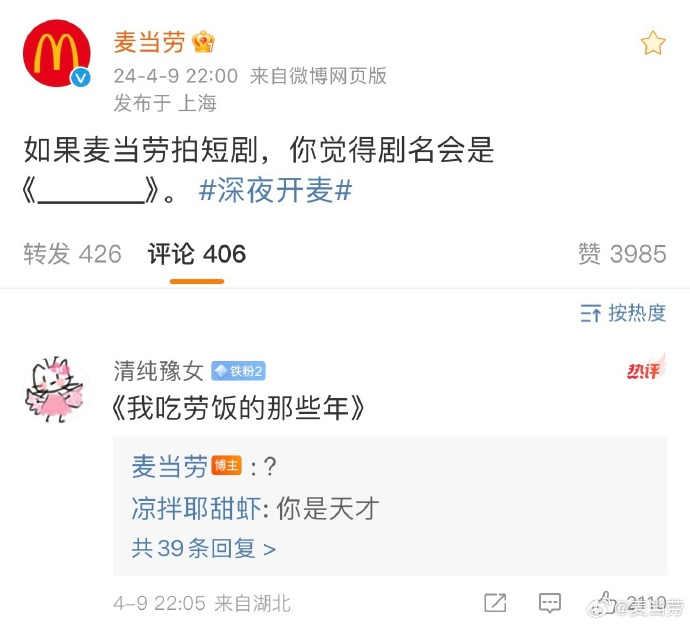This screenshot has width=690, height=624.
Task: Tap the blue verified badge on avatar
Action: 81,78
